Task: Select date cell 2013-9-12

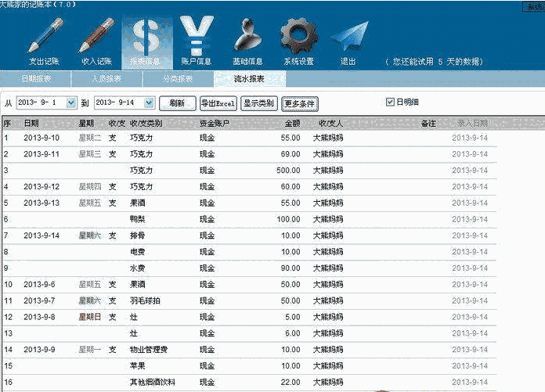Action: (x=42, y=187)
